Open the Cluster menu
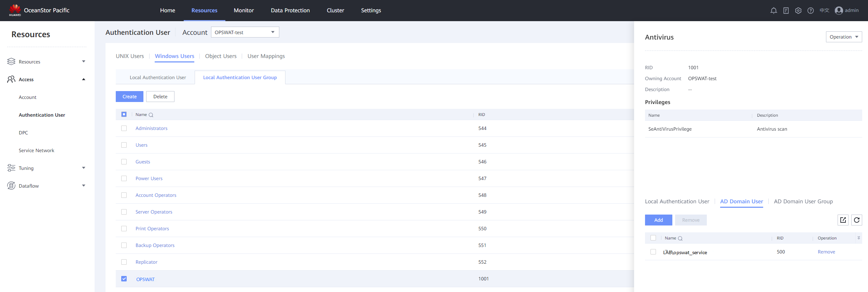 click(x=335, y=10)
